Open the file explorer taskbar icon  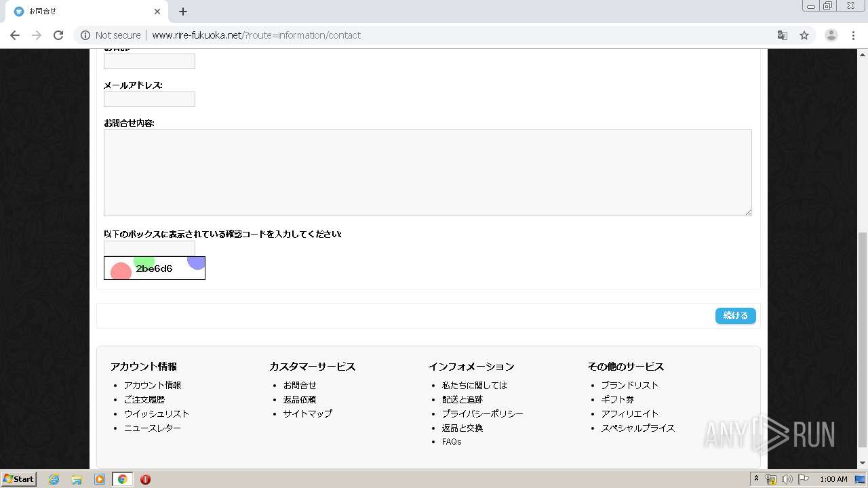(77, 479)
